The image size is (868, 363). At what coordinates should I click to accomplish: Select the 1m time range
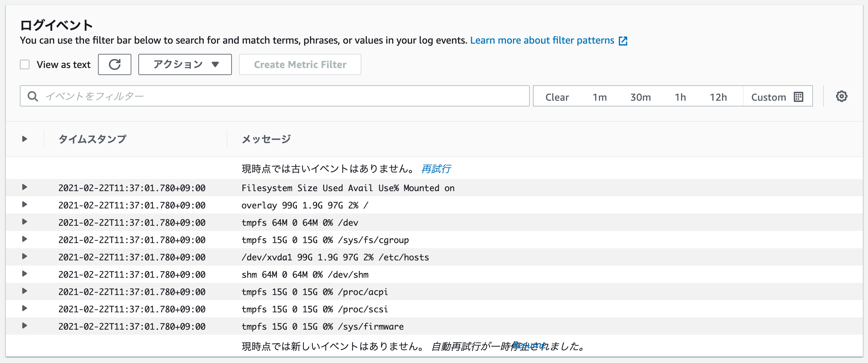(x=600, y=97)
